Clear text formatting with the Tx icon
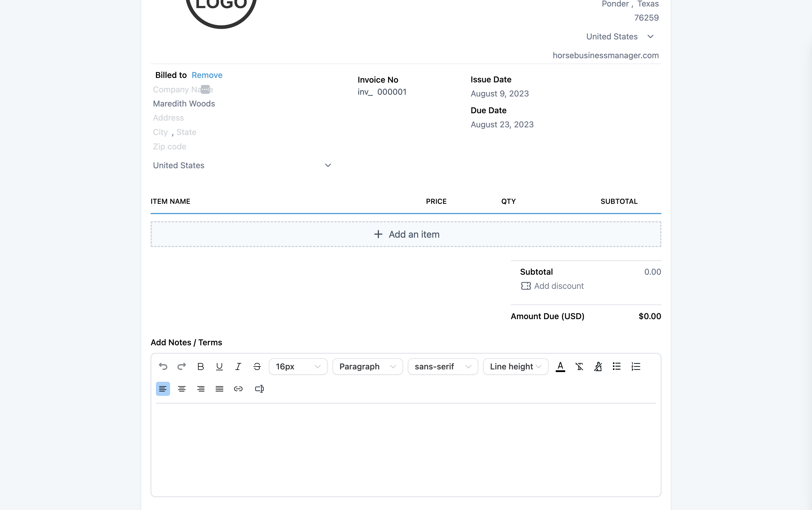The height and width of the screenshot is (510, 812). coord(579,366)
